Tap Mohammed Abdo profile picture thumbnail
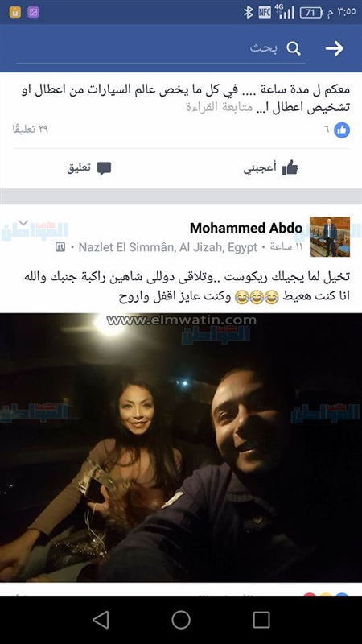 [x=330, y=237]
